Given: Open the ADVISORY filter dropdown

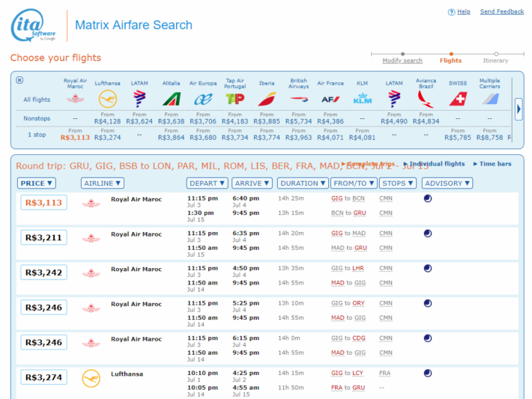Looking at the screenshot, I should [447, 183].
